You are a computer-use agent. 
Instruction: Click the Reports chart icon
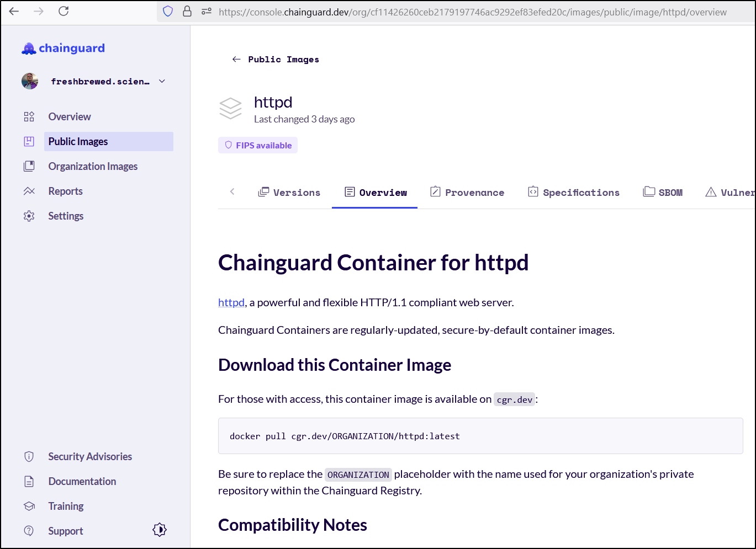point(29,191)
